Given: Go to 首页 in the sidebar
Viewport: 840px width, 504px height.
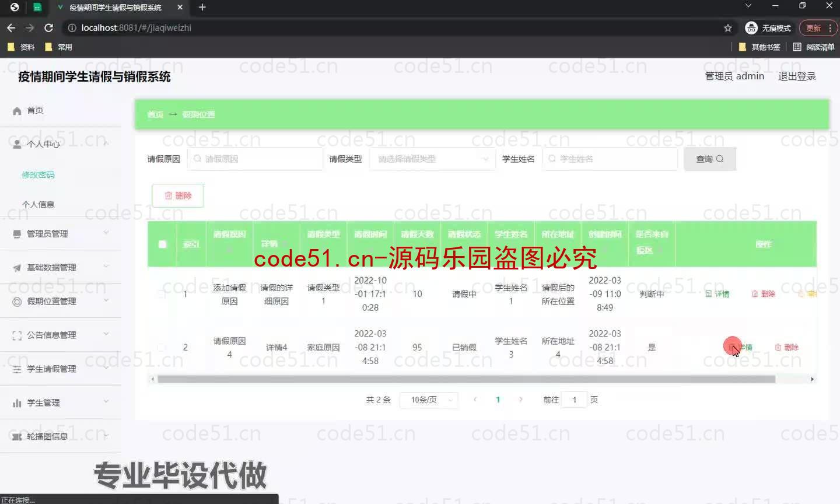Looking at the screenshot, I should [x=35, y=110].
